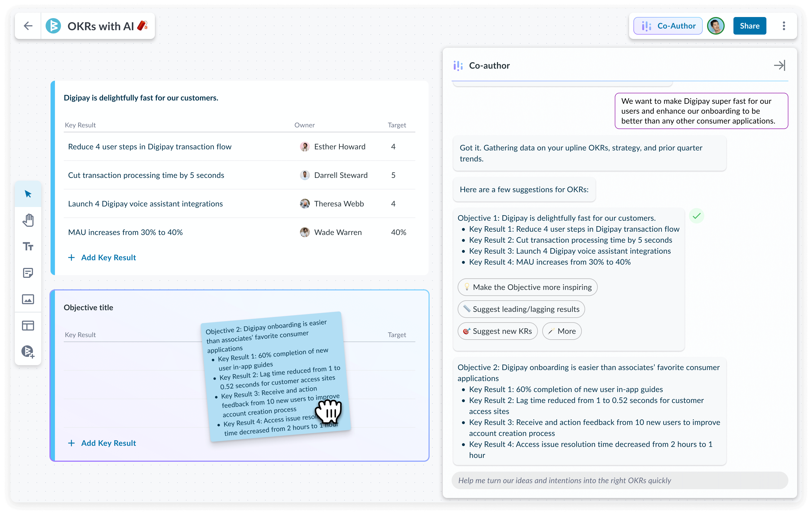Viewport: 812px width, 515px height.
Task: Select key result MAU increases from 30% to 40%
Action: tap(240, 232)
